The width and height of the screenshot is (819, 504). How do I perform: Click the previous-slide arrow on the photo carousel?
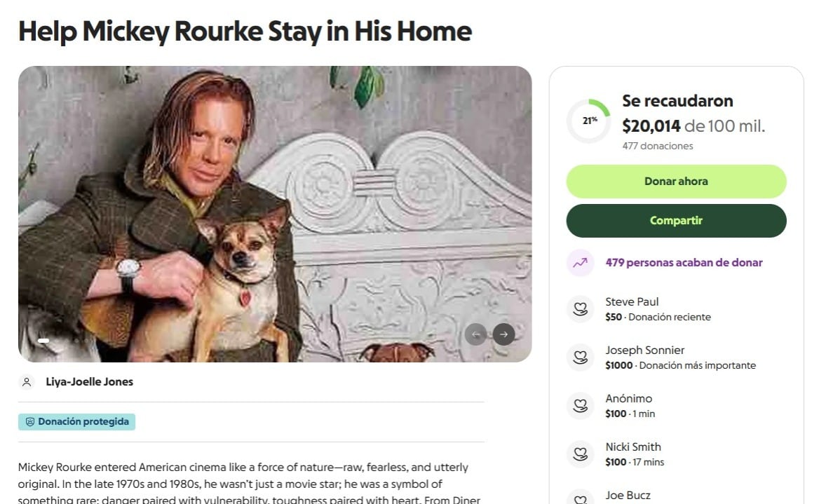point(476,334)
